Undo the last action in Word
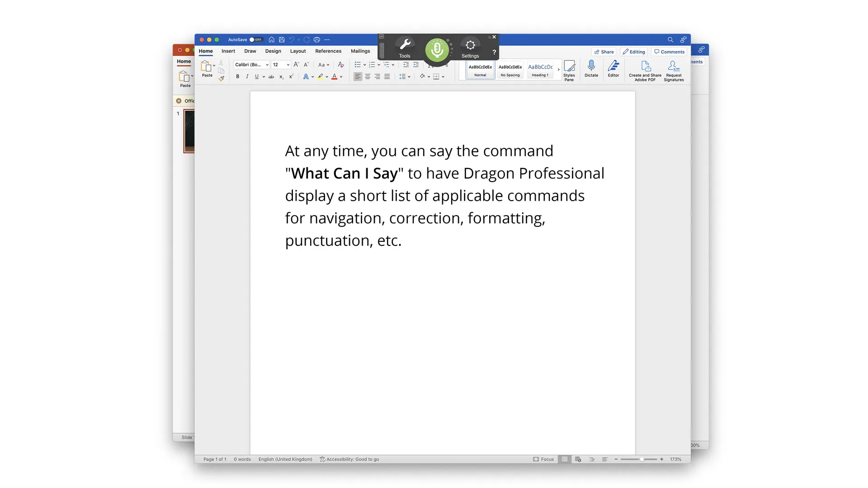868x488 pixels. point(292,40)
